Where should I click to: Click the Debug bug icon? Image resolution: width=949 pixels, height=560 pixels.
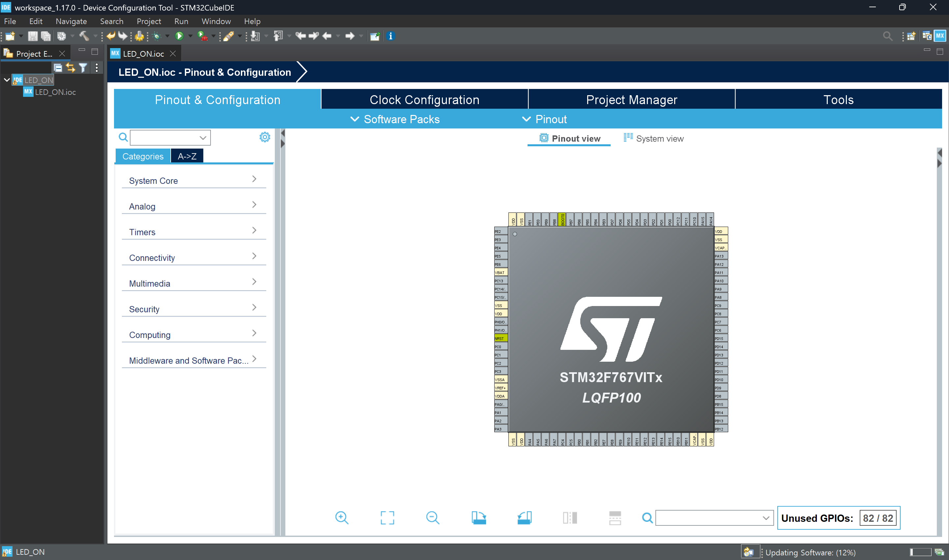point(157,36)
